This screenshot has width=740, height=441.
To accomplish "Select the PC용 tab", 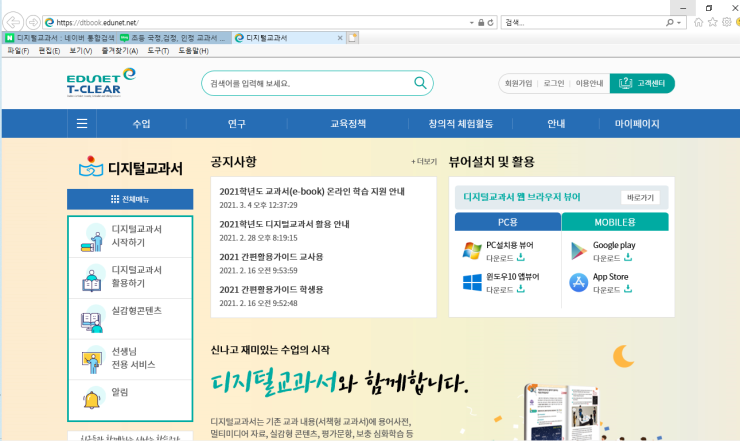I will click(x=508, y=222).
